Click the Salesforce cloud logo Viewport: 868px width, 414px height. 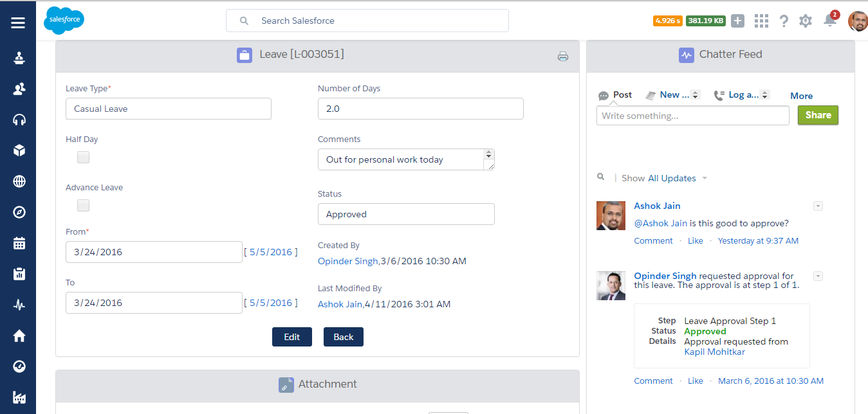coord(64,20)
